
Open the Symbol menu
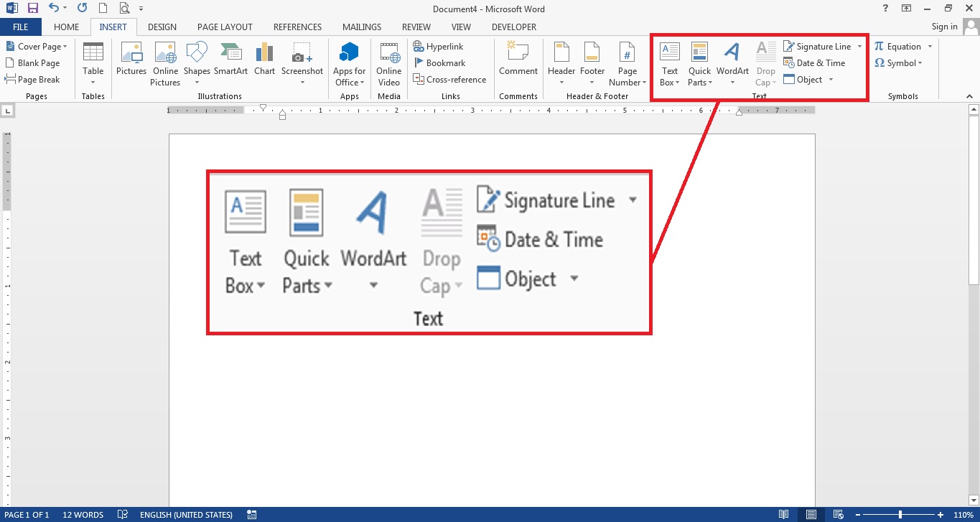pos(900,62)
